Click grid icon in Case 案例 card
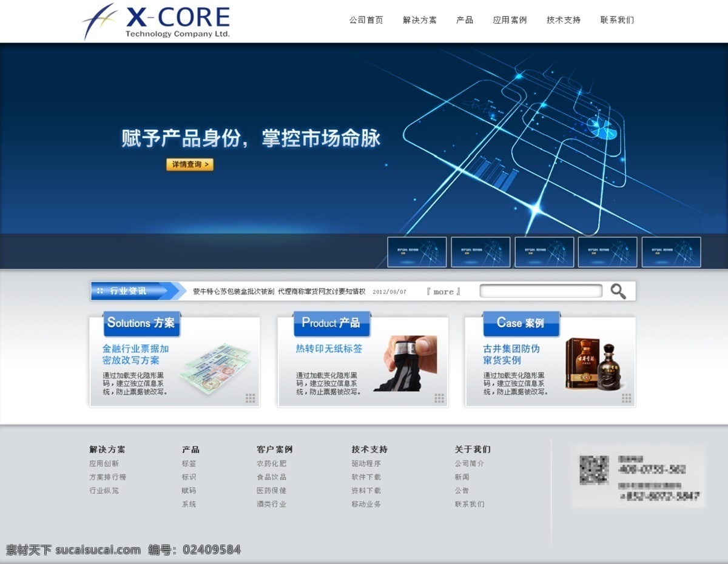This screenshot has width=728, height=564. (x=627, y=398)
